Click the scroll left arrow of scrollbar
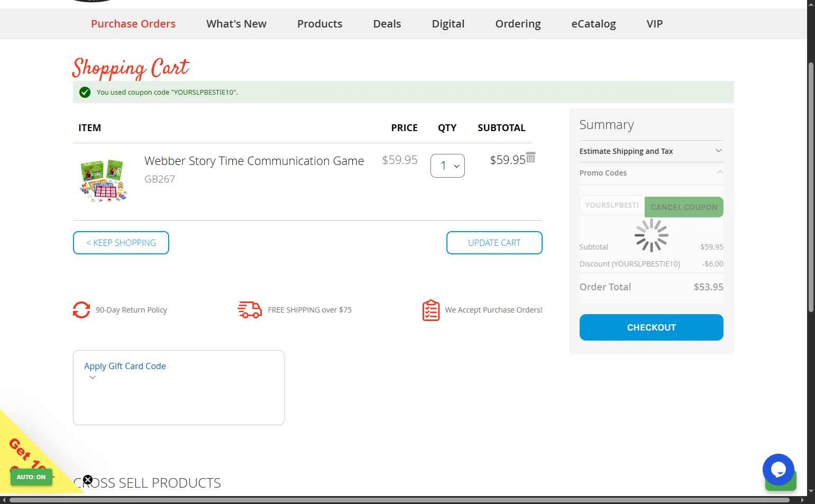 click(4, 500)
